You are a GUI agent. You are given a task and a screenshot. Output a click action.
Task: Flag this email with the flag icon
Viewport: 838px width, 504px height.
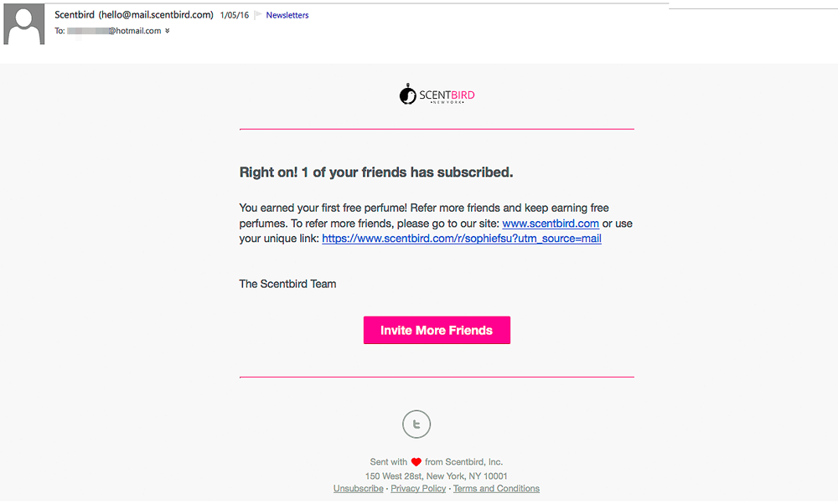click(258, 15)
